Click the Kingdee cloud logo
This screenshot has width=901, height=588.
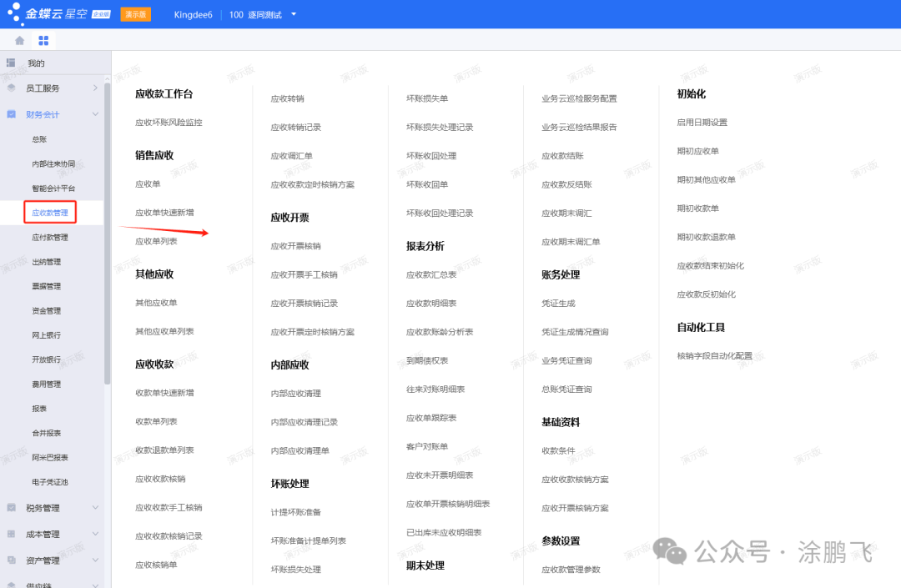tap(14, 14)
